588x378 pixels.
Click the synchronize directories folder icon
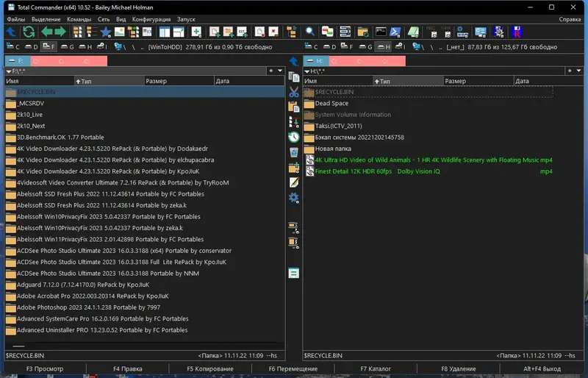362,32
